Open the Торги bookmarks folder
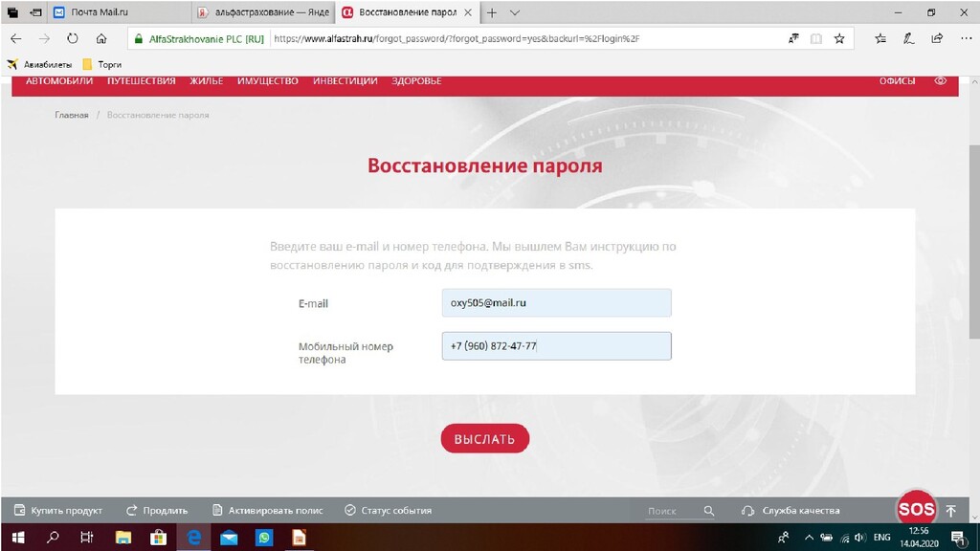Screen dimensions: 980x551 pos(101,64)
